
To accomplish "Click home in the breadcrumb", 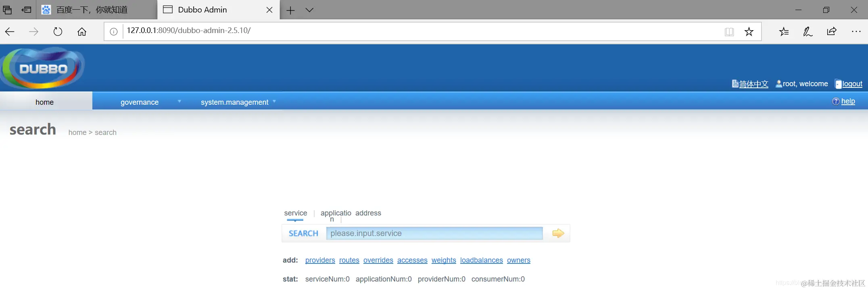I will (77, 133).
